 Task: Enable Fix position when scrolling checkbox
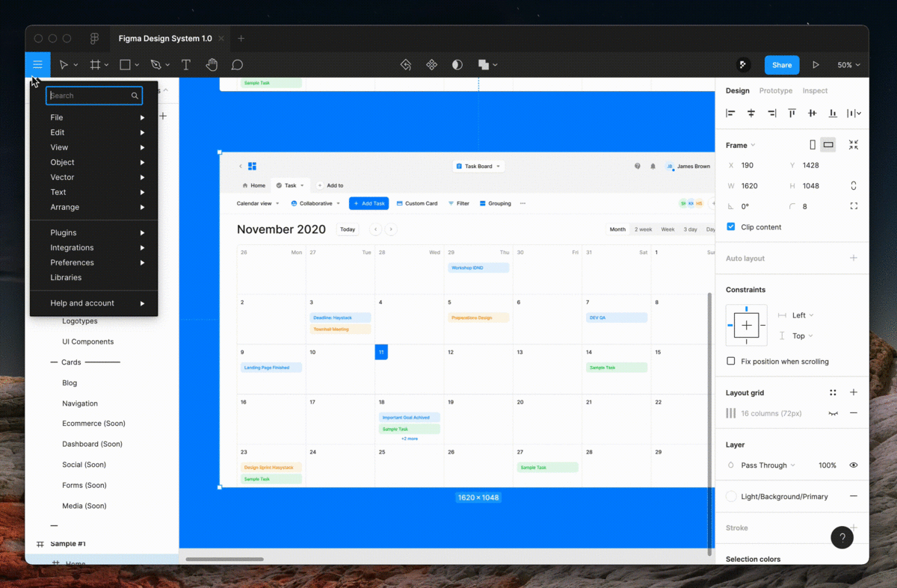click(731, 362)
